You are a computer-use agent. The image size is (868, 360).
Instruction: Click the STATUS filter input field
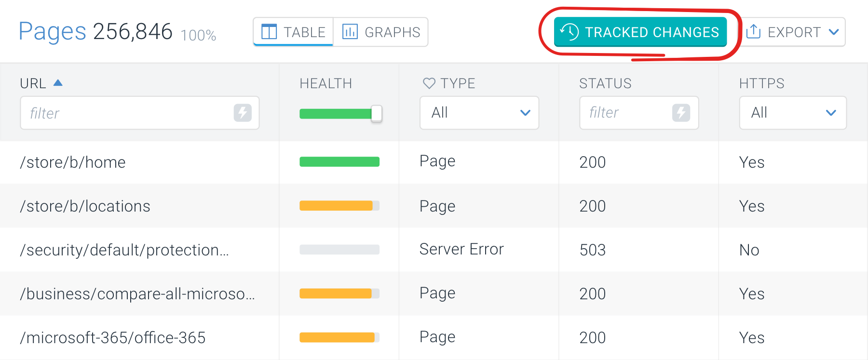[x=639, y=113]
